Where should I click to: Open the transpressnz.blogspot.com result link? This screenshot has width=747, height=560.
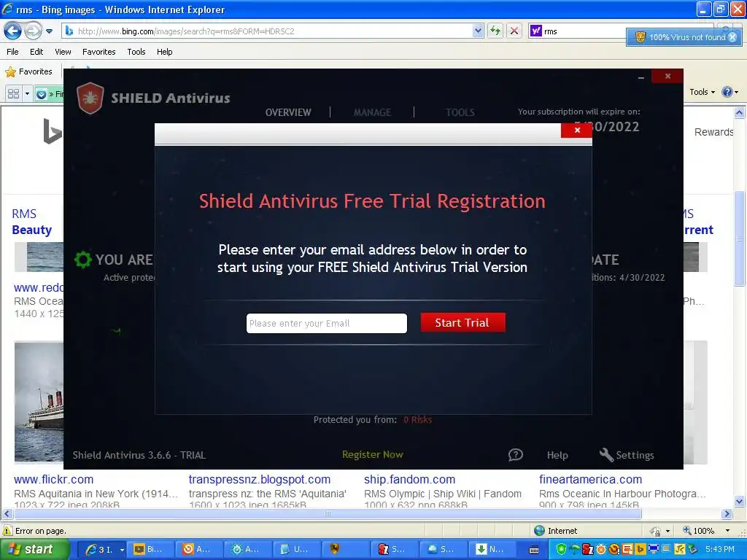[260, 479]
